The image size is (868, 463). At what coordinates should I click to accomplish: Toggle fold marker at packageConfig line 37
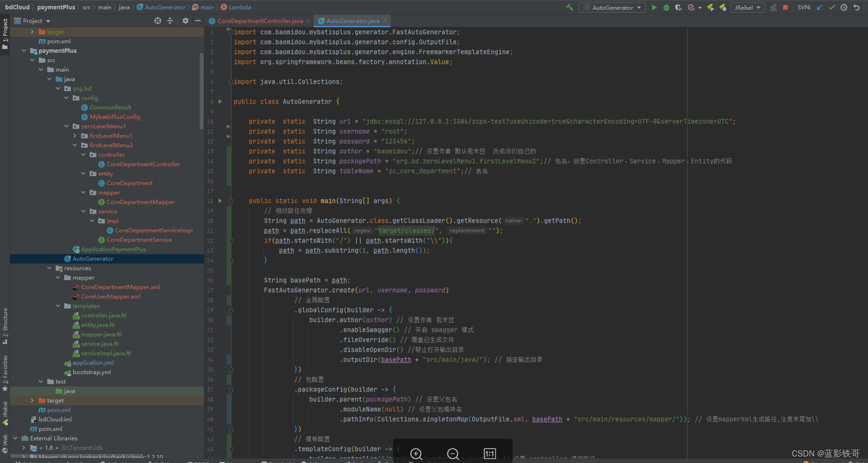(231, 390)
